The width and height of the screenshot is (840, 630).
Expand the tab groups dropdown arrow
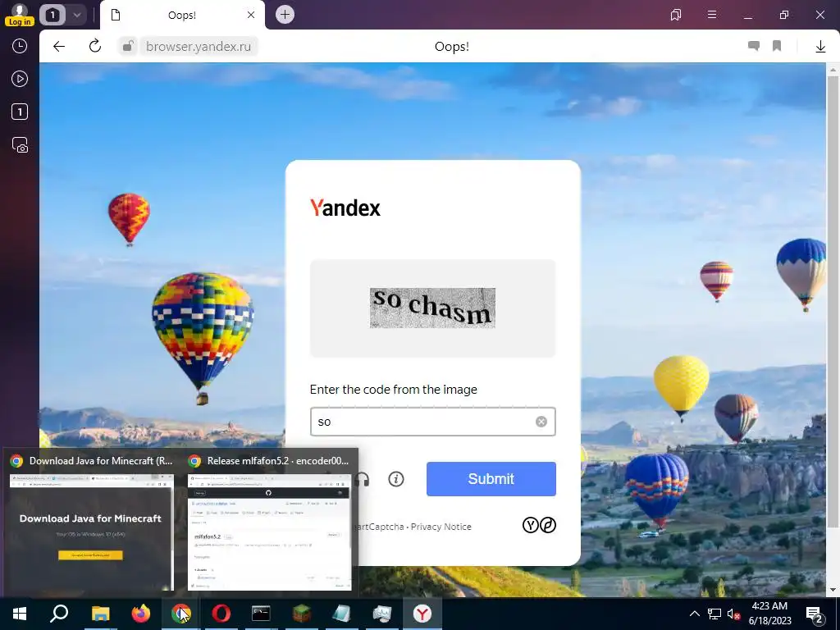coord(76,15)
